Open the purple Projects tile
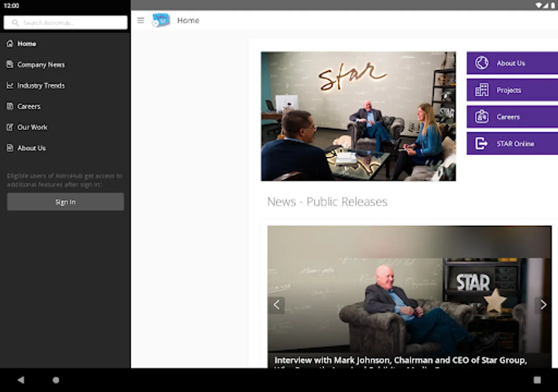The image size is (558, 392). tap(512, 90)
